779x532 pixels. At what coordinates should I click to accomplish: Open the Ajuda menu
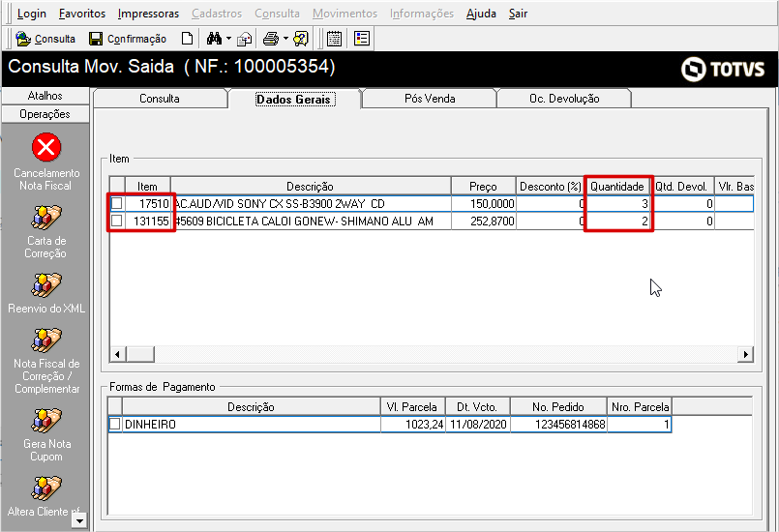[481, 14]
